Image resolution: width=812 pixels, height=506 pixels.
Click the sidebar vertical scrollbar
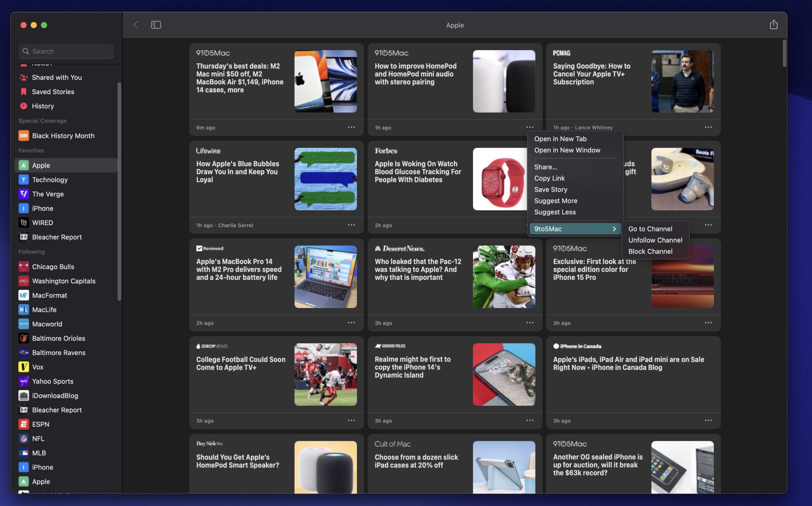click(119, 191)
